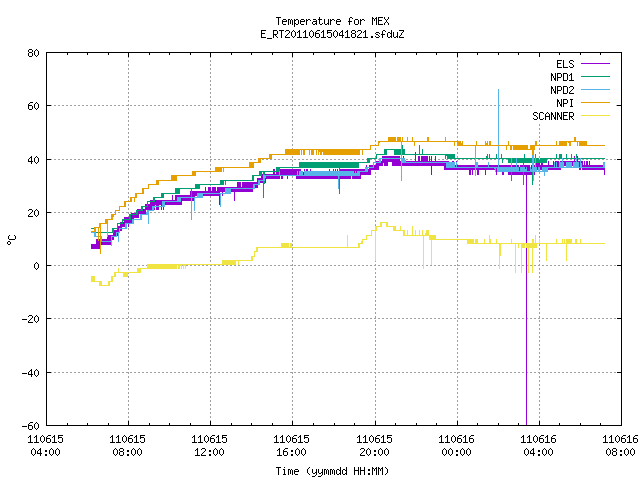This screenshot has height=480, width=640.
Task: Select the NPI legend label
Action: click(565, 103)
